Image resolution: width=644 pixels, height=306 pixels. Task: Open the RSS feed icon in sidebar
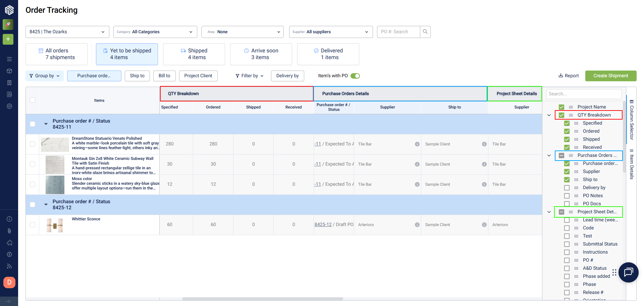[x=9, y=266]
